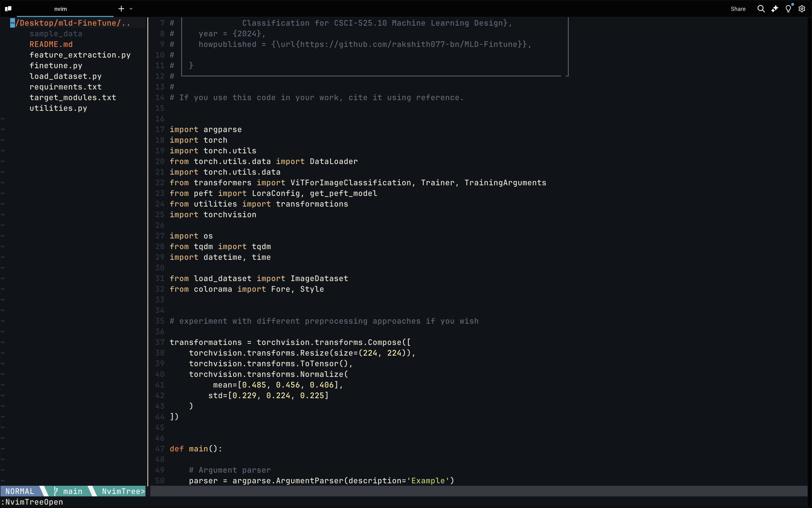The height and width of the screenshot is (508, 812).
Task: Click 'from utilities import transformations' line 24
Action: [x=259, y=204]
